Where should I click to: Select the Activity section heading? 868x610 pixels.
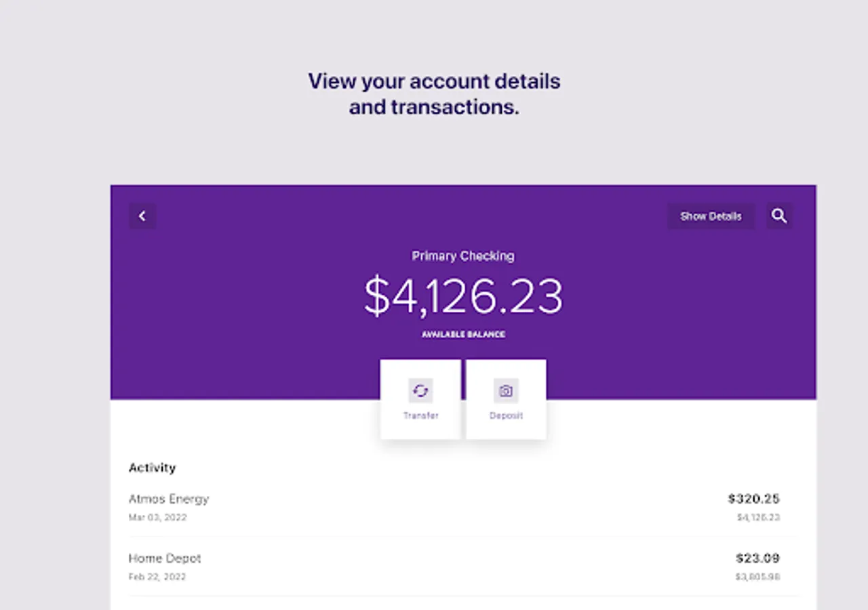click(x=152, y=468)
